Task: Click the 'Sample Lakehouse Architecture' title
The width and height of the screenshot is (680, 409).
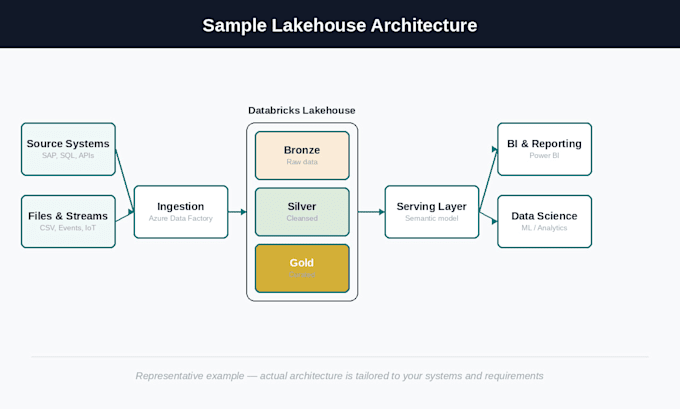Action: 340,25
